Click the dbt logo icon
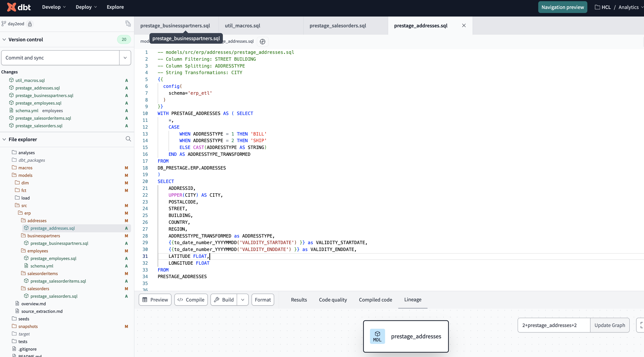 click(x=11, y=7)
